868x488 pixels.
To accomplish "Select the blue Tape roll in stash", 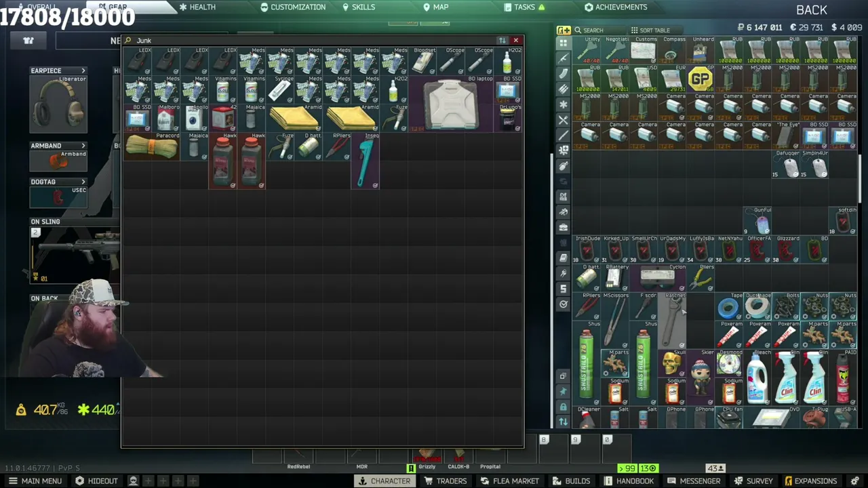I will (x=728, y=307).
